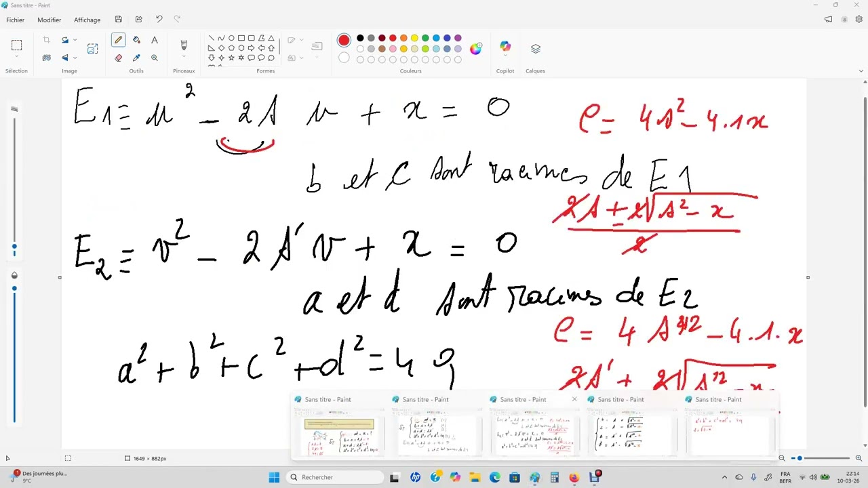Viewport: 868px width, 488px height.
Task: Adjust the brush size slider on left
Action: (14, 247)
